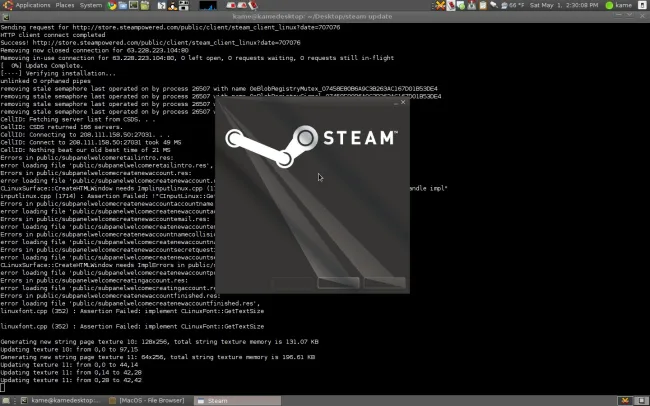Click the 'Updating texture 11: from 0,28 to 42,42' line

coord(71,380)
